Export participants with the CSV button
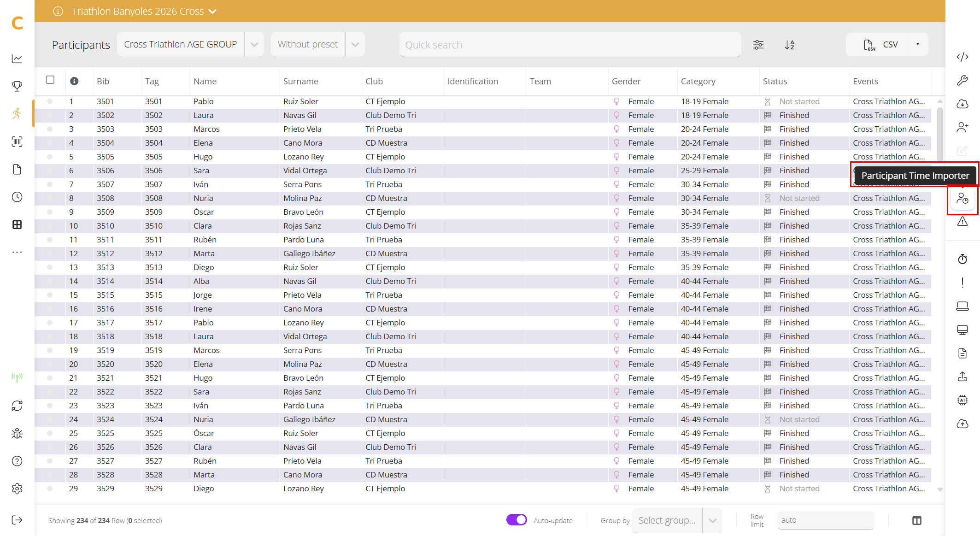This screenshot has width=980, height=536. click(x=877, y=44)
